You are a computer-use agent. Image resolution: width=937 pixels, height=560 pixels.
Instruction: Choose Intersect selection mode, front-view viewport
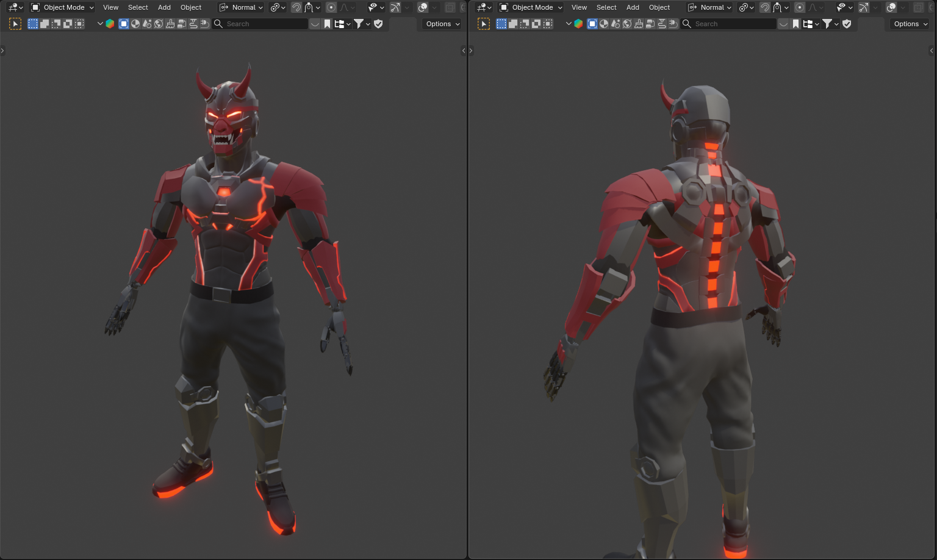(79, 24)
